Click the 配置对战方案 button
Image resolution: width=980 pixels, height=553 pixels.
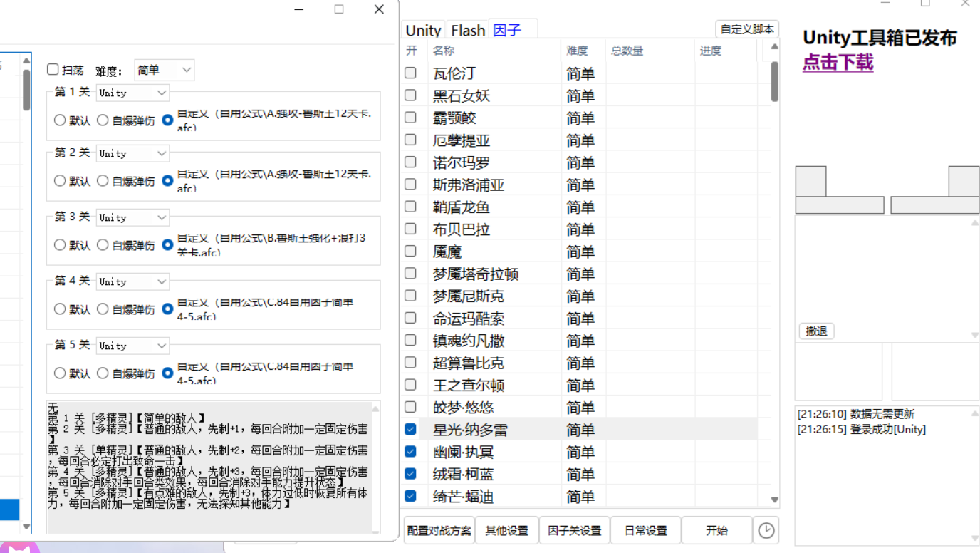point(439,530)
